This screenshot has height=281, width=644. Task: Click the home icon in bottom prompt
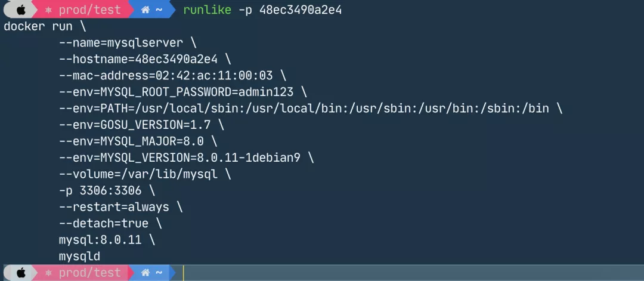[145, 273]
